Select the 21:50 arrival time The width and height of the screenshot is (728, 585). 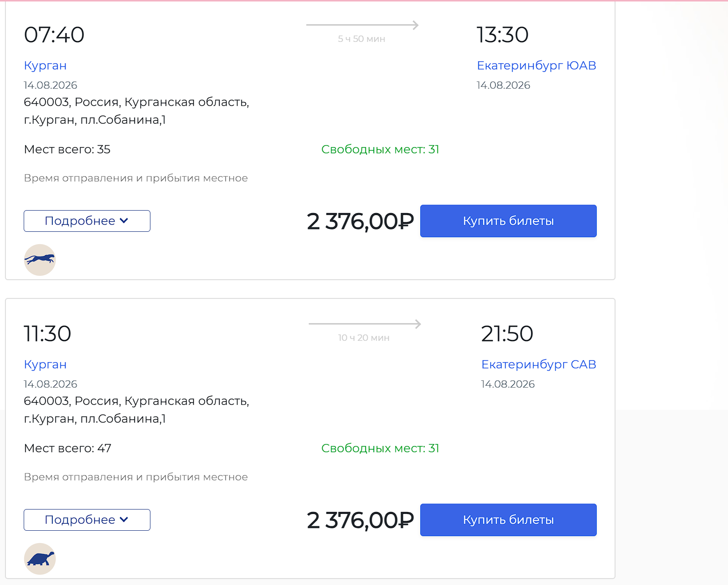[507, 334]
